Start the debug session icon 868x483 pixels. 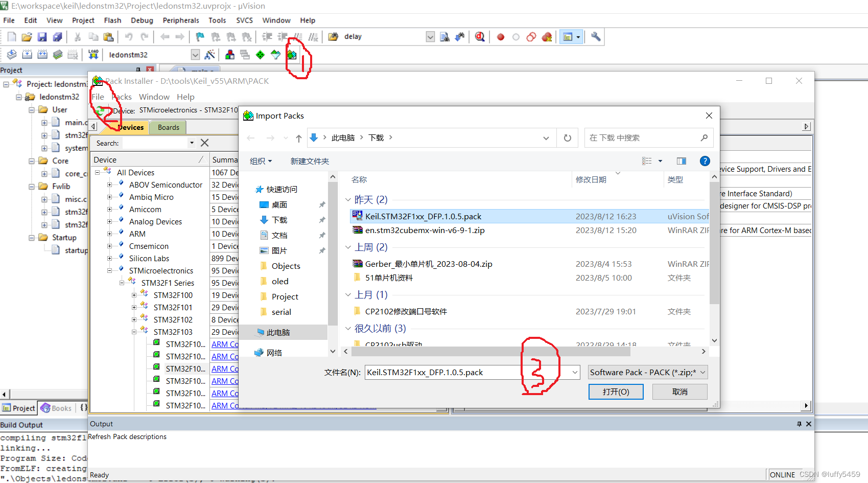tap(480, 37)
